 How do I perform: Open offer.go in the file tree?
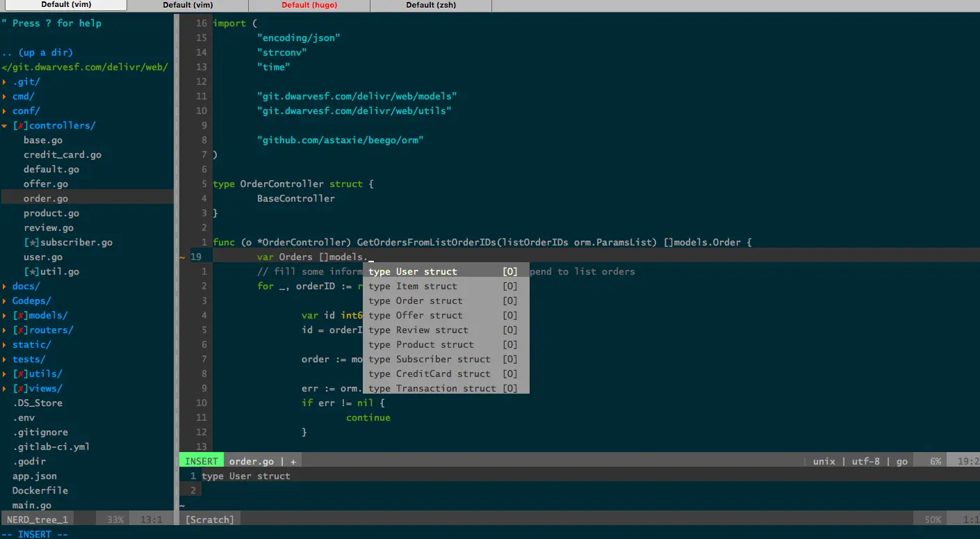click(x=46, y=184)
